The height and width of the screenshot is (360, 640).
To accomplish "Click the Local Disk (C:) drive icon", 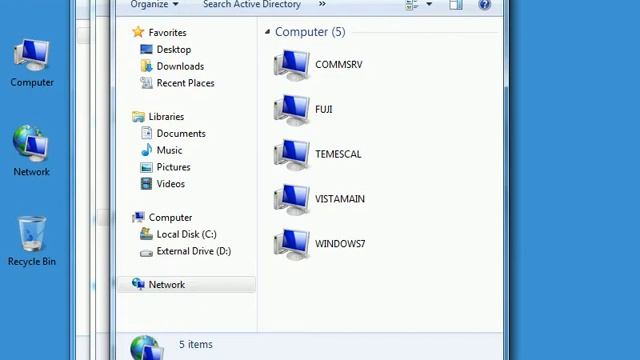I will click(x=146, y=234).
